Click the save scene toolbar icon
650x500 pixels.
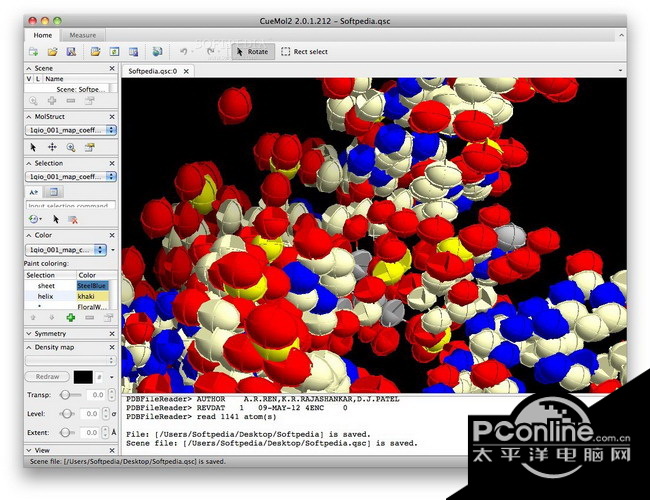click(x=70, y=51)
